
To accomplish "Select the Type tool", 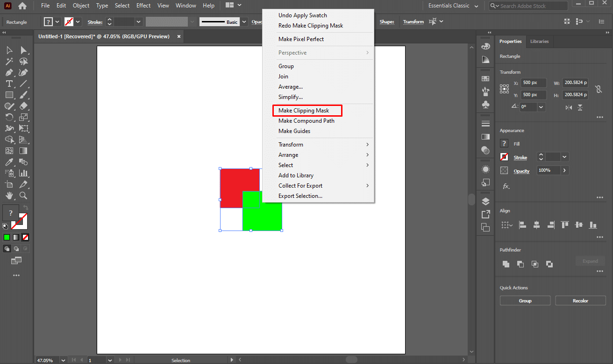I will click(x=9, y=84).
